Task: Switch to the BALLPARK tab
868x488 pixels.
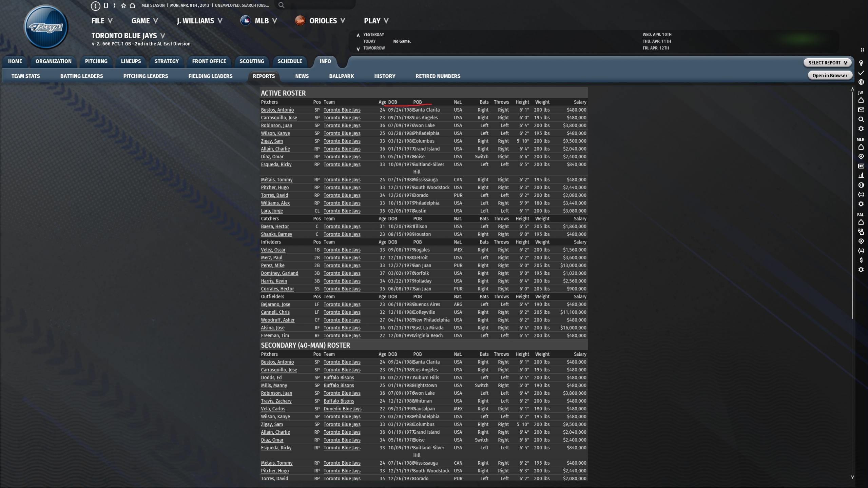Action: (x=341, y=76)
